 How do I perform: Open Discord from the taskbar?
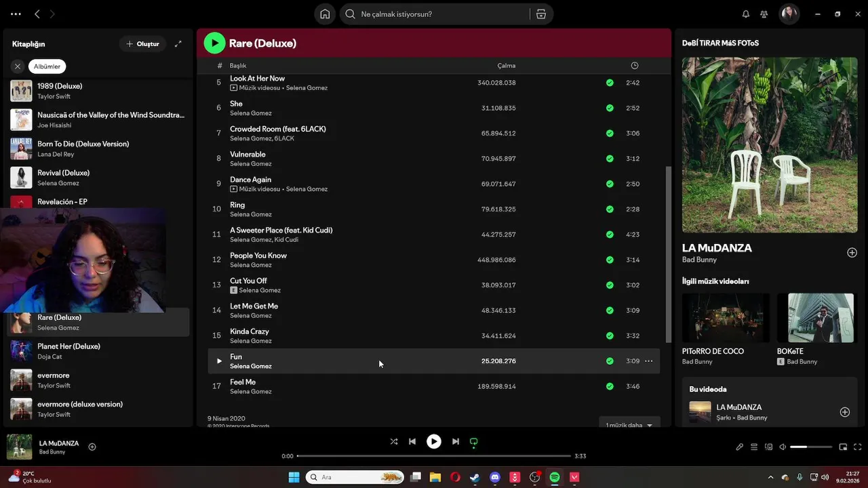click(x=495, y=477)
